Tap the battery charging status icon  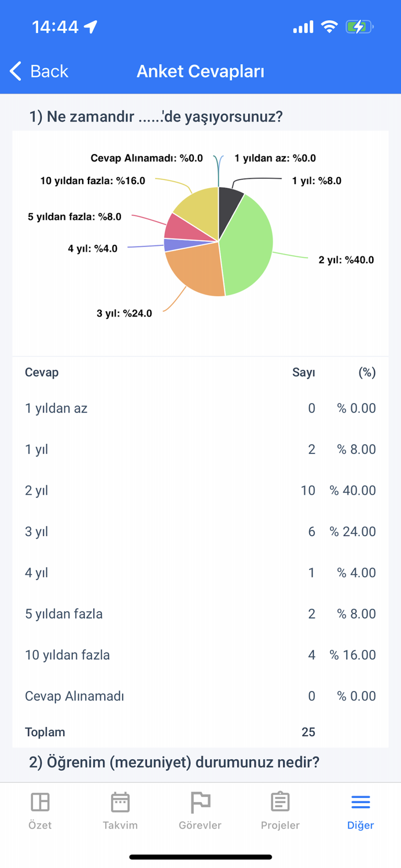click(359, 27)
